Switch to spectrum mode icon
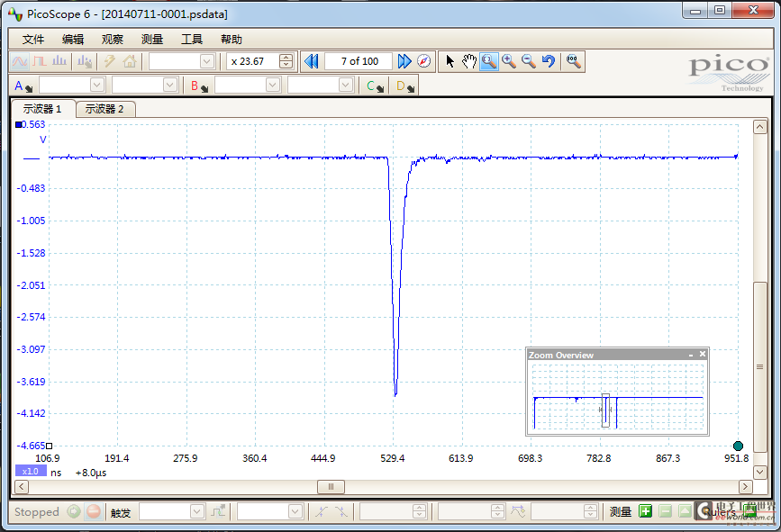 59,62
